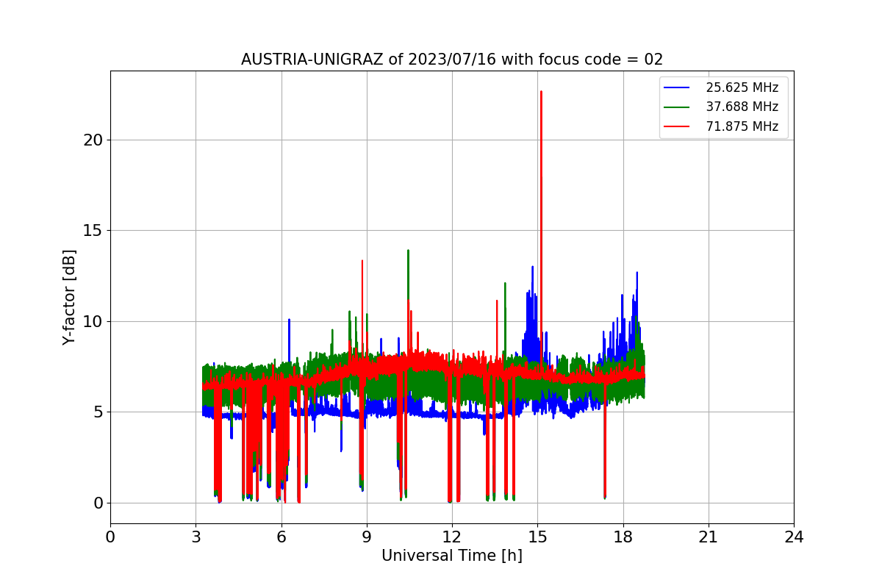Select the 25.625 MHz legend label
882x588 pixels.
tap(742, 87)
